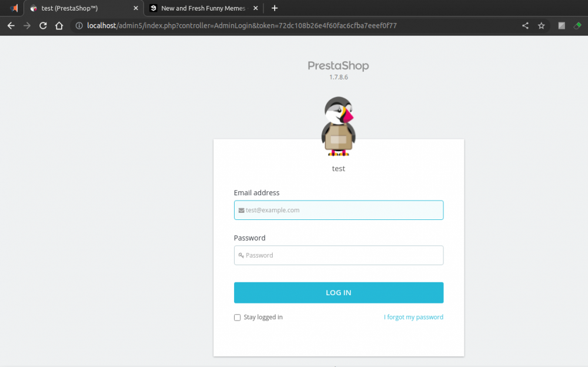Click the share page icon
Screen dimensions: 588x367
point(525,26)
